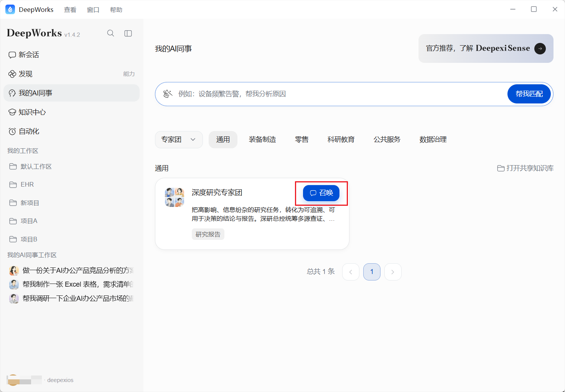Click the 深度研究专家团 avatar group
This screenshot has height=392, width=565.
pos(175,197)
